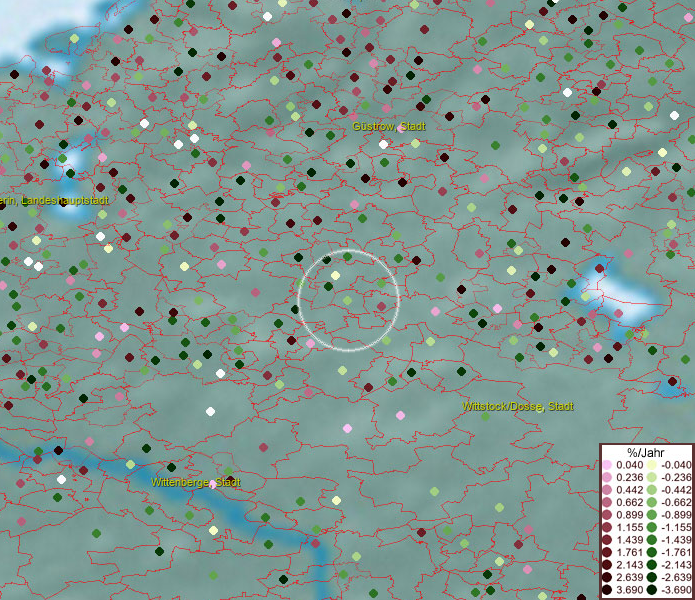Viewport: 695px width, 600px height.
Task: Select the 2.143 legend swatch
Action: click(607, 565)
